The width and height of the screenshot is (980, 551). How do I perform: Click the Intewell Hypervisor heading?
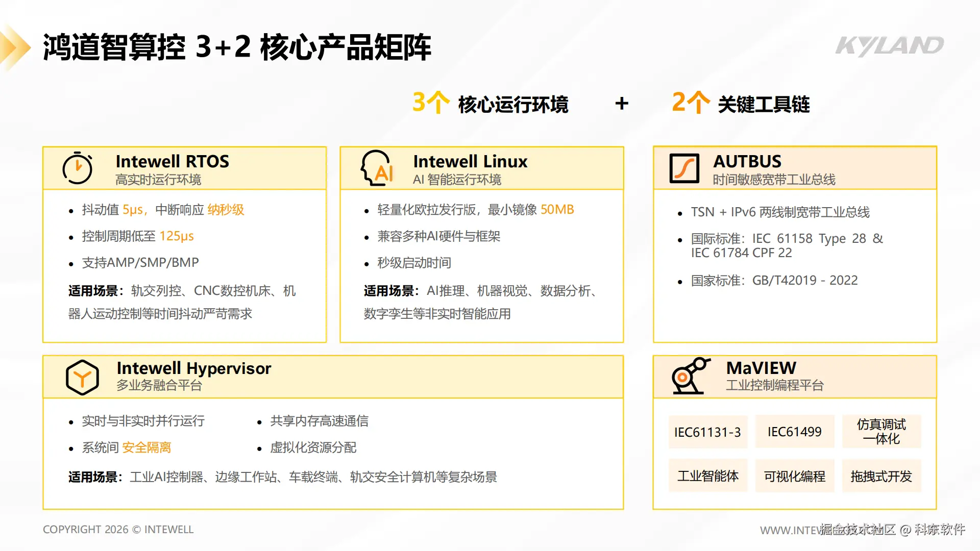(194, 368)
